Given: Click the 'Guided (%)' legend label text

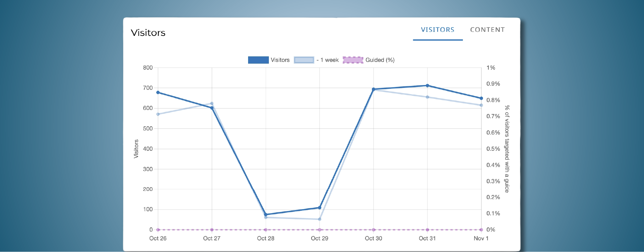Looking at the screenshot, I should coord(380,60).
